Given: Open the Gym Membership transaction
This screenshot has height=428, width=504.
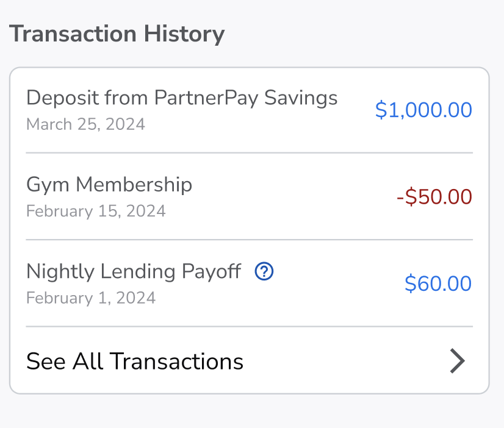Looking at the screenshot, I should [109, 185].
